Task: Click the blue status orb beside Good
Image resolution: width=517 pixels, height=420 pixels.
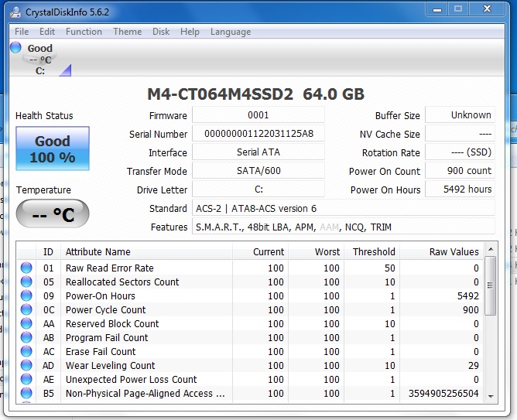Action: tap(15, 47)
